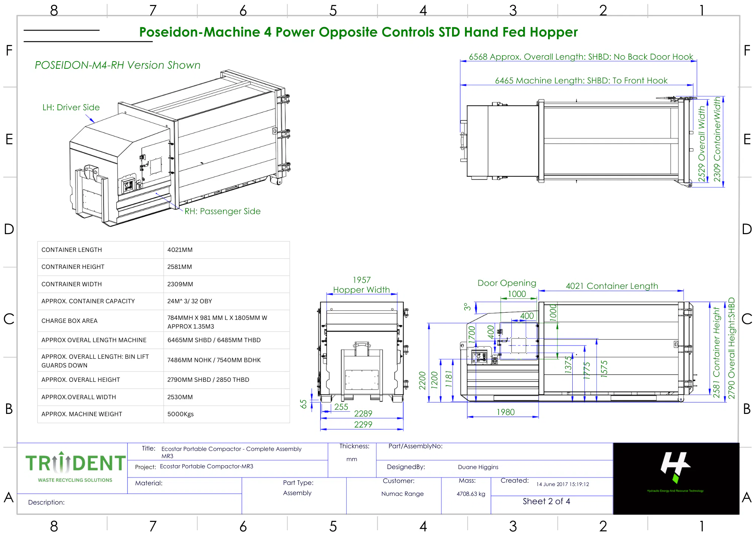Click the CHARGE BOX AREA table label
The width and height of the screenshot is (756, 534).
[70, 321]
